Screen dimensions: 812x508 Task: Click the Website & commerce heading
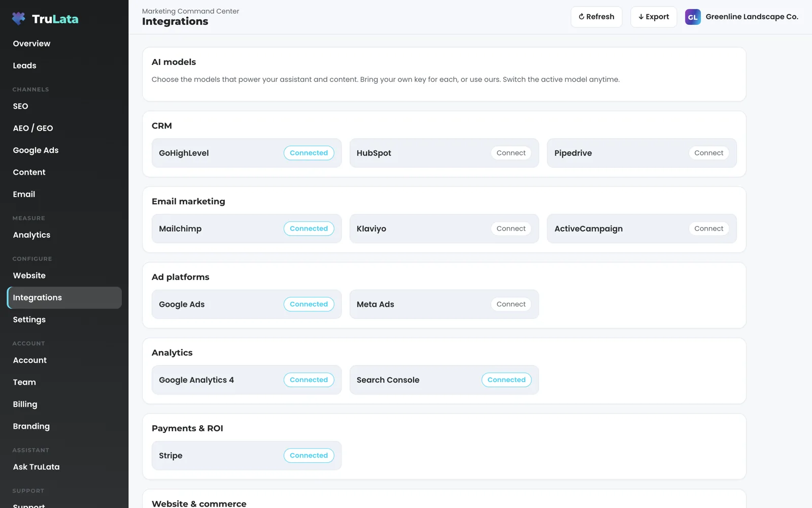point(199,503)
